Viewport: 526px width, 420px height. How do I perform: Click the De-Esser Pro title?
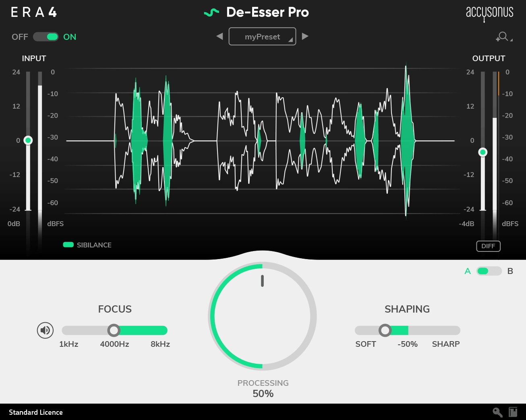(x=267, y=12)
